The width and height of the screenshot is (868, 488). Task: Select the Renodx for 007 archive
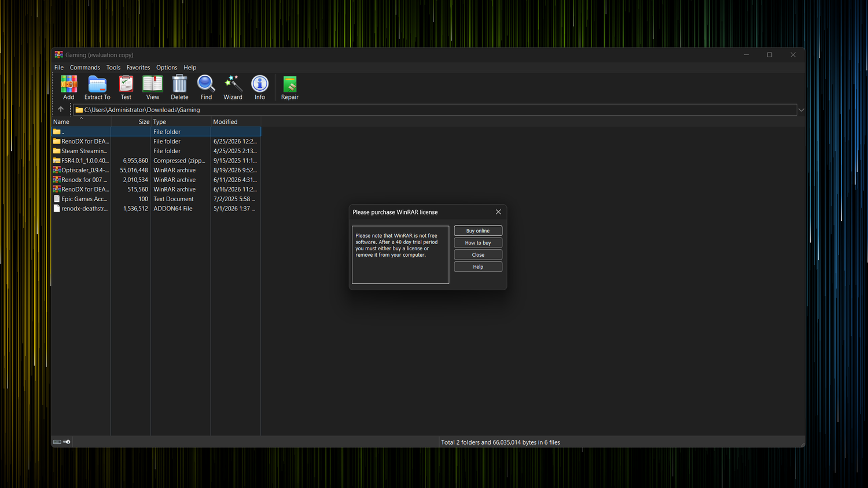[156, 180]
